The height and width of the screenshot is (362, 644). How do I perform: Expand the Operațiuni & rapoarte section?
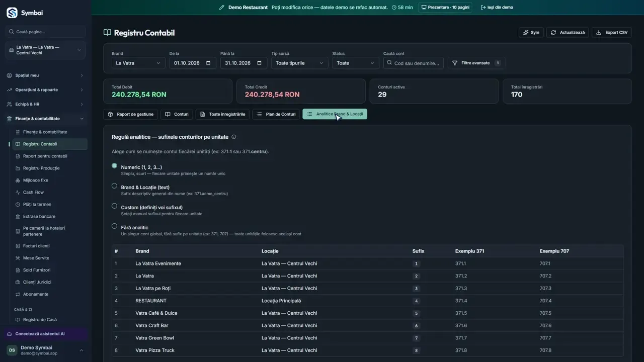(45, 90)
